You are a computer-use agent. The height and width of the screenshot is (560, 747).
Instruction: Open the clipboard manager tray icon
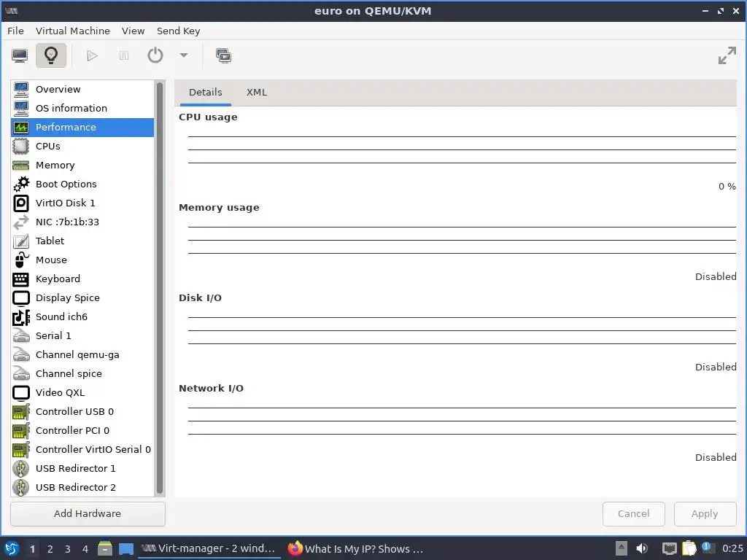689,548
